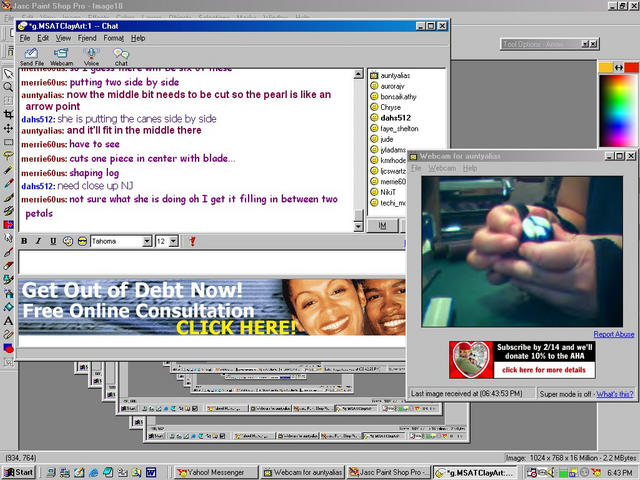Select user faye_shelton in chat list

(399, 129)
